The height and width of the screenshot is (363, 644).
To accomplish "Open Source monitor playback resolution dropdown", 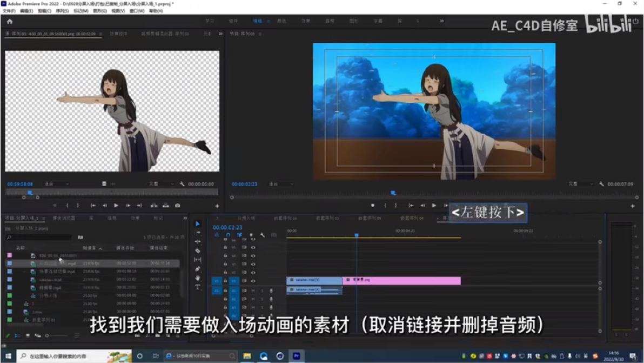I will tap(162, 184).
